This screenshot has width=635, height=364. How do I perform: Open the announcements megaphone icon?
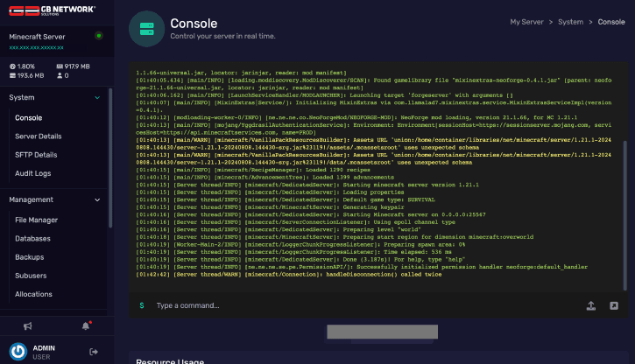click(x=28, y=325)
